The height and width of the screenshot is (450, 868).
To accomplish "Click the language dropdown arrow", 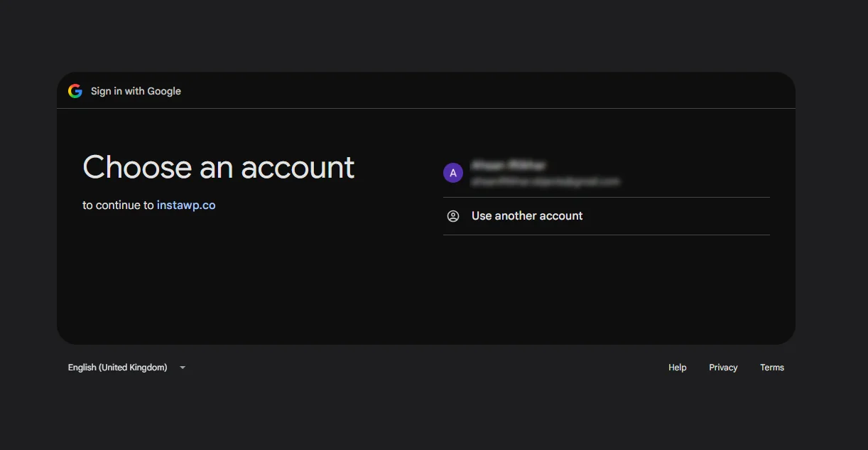I will pos(183,368).
